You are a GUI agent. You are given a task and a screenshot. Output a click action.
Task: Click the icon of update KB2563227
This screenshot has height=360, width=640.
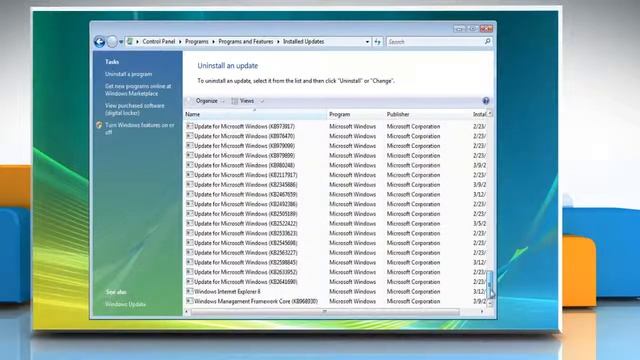189,253
